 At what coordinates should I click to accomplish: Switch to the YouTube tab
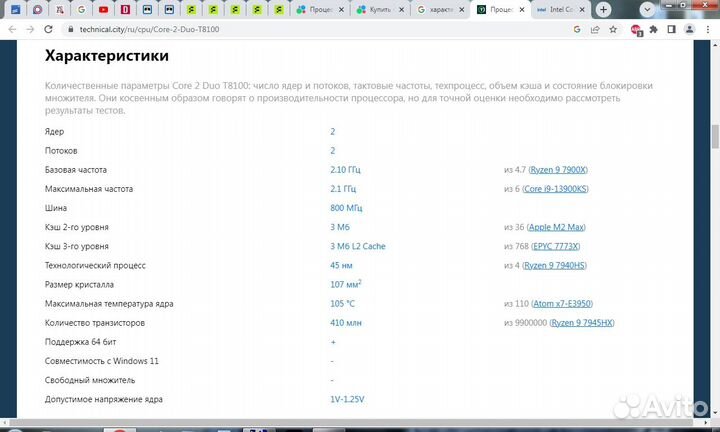pyautogui.click(x=103, y=10)
